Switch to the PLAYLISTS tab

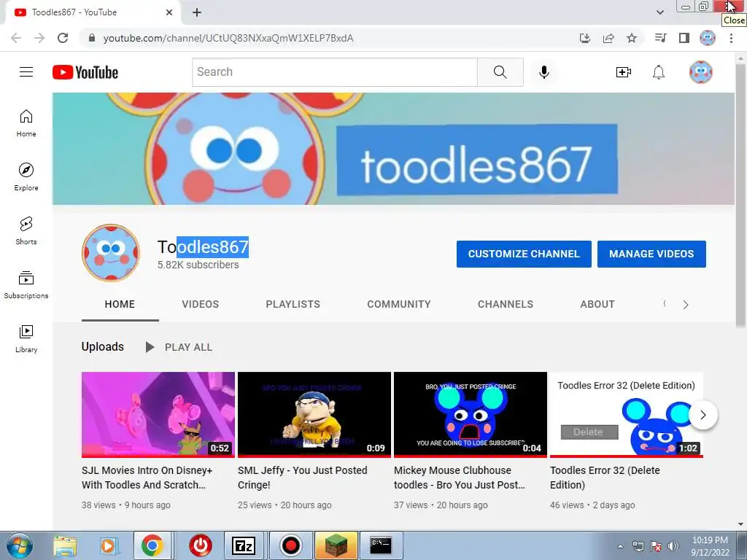pyautogui.click(x=293, y=304)
